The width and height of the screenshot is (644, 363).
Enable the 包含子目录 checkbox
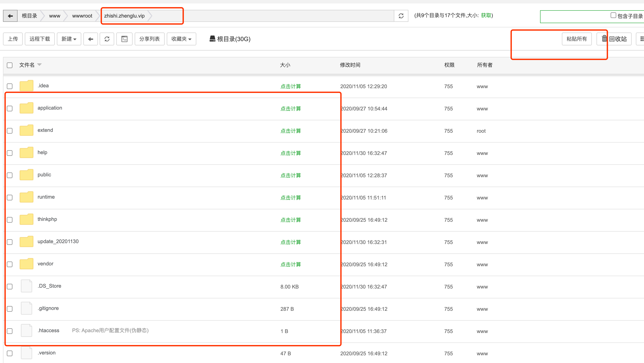(x=613, y=15)
